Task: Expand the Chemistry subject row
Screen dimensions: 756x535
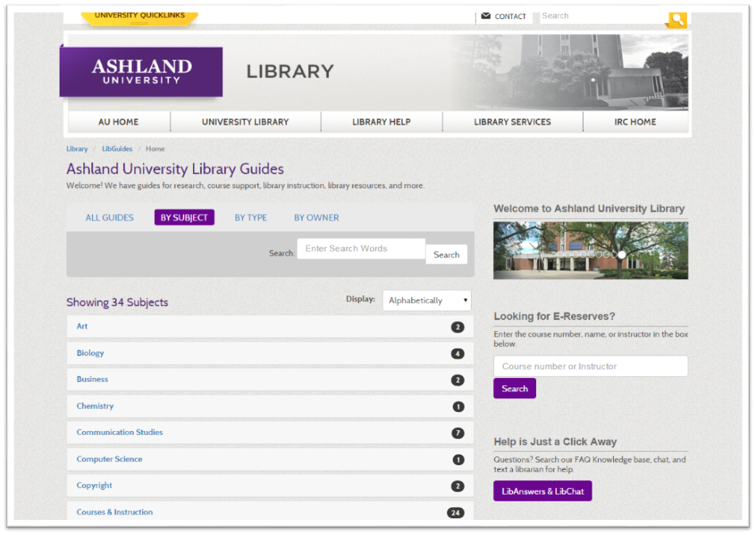Action: pyautogui.click(x=270, y=406)
